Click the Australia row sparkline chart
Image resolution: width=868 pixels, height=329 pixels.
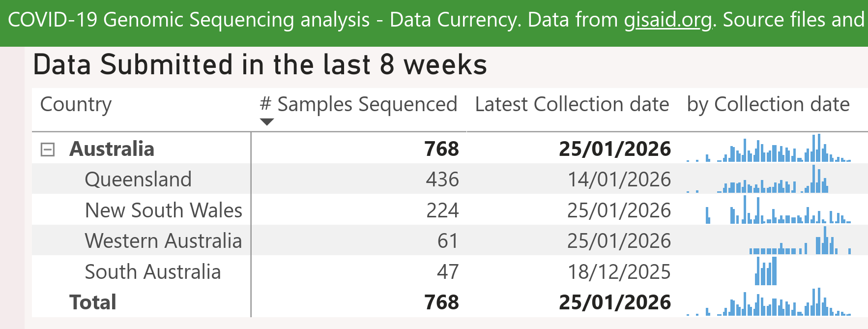[769, 149]
